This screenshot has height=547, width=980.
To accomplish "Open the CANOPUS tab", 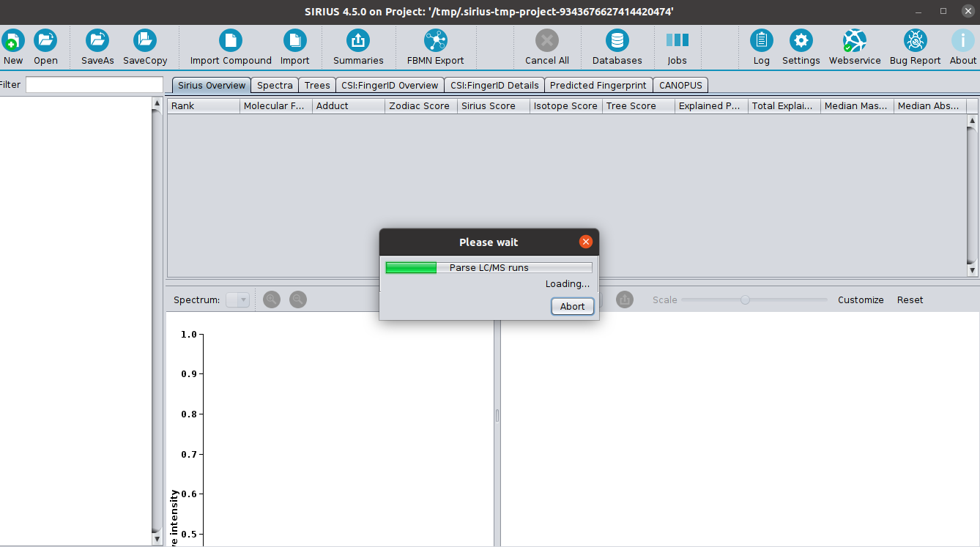I will click(x=680, y=86).
